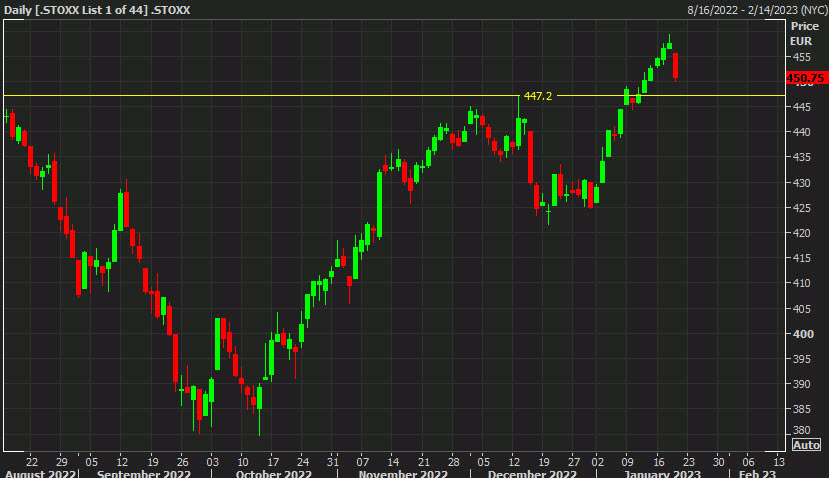Click the 425 price axis value
The image size is (829, 478).
[x=801, y=208]
